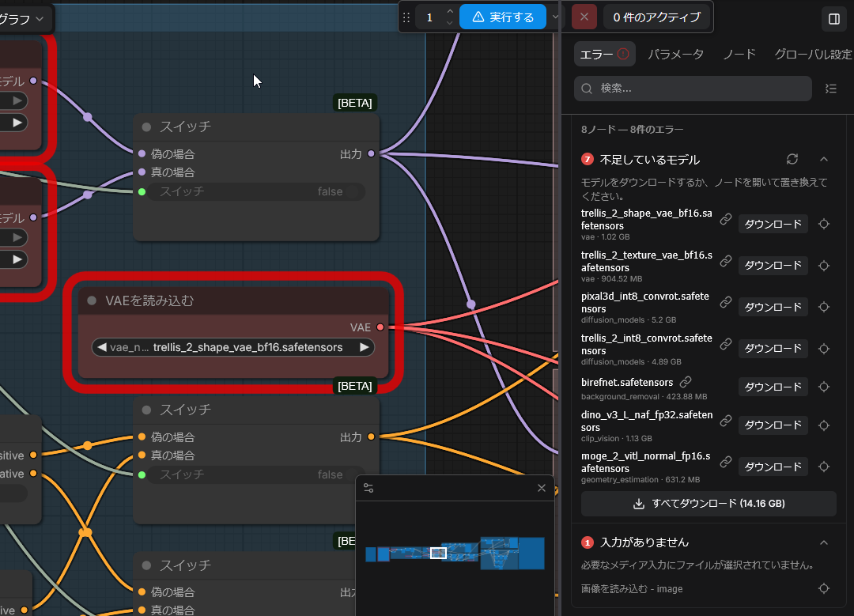Toggle the right side panel icon
This screenshot has width=854, height=616.
(834, 19)
